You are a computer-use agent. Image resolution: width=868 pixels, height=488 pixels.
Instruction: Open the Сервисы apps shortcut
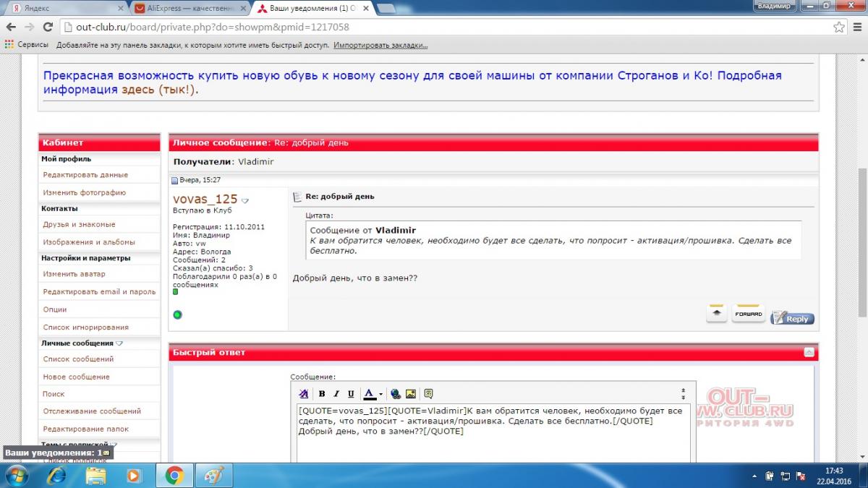[27, 45]
